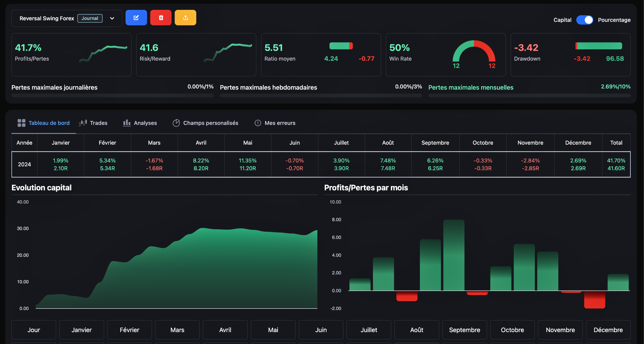Click the Mes erreurs exclamation icon
The image size is (644, 344).
(258, 123)
